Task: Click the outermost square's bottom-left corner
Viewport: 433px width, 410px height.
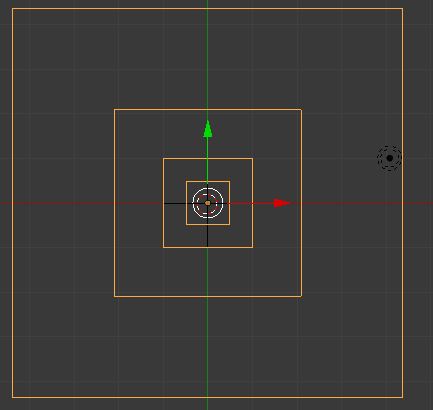Action: click(x=13, y=397)
